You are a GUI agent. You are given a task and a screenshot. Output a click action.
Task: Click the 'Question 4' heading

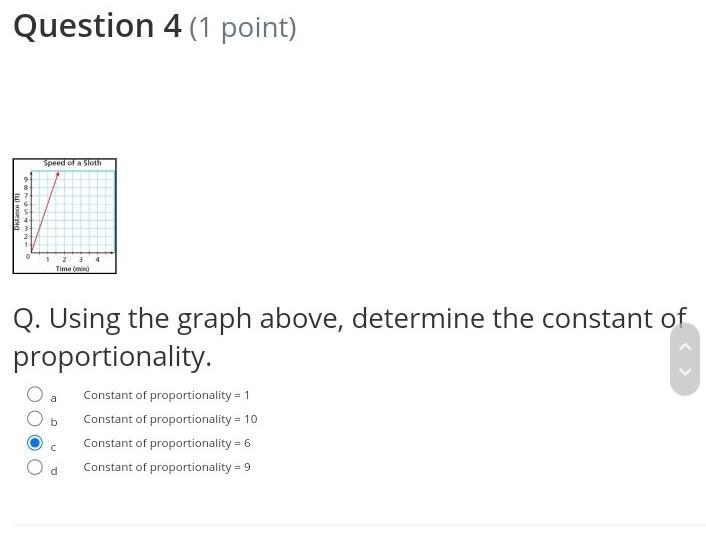tap(98, 26)
